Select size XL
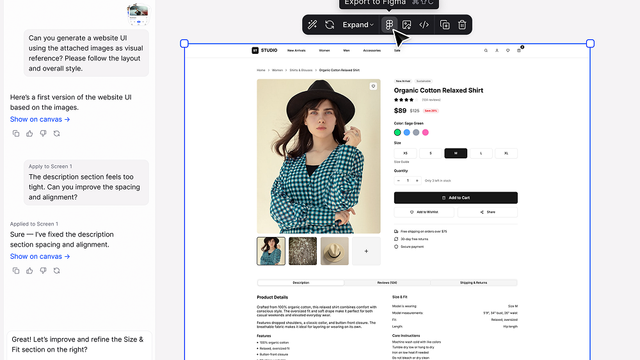The width and height of the screenshot is (640, 360). pyautogui.click(x=506, y=153)
